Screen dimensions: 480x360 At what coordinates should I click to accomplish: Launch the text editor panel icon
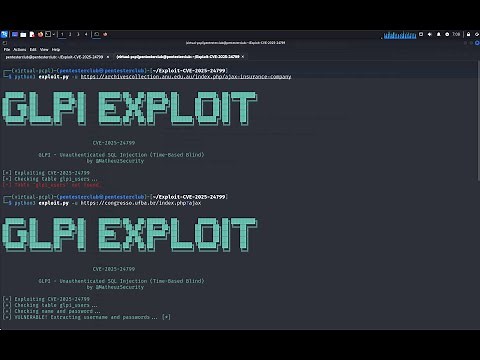(x=32, y=34)
